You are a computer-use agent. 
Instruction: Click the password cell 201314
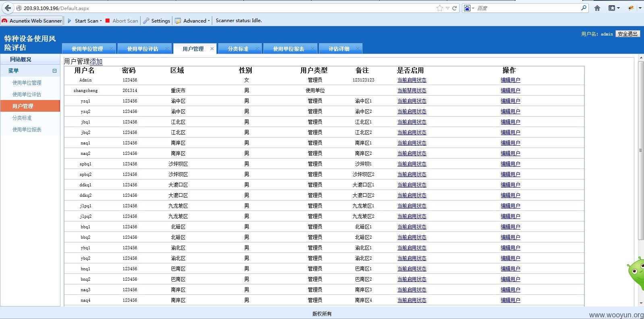coord(130,91)
